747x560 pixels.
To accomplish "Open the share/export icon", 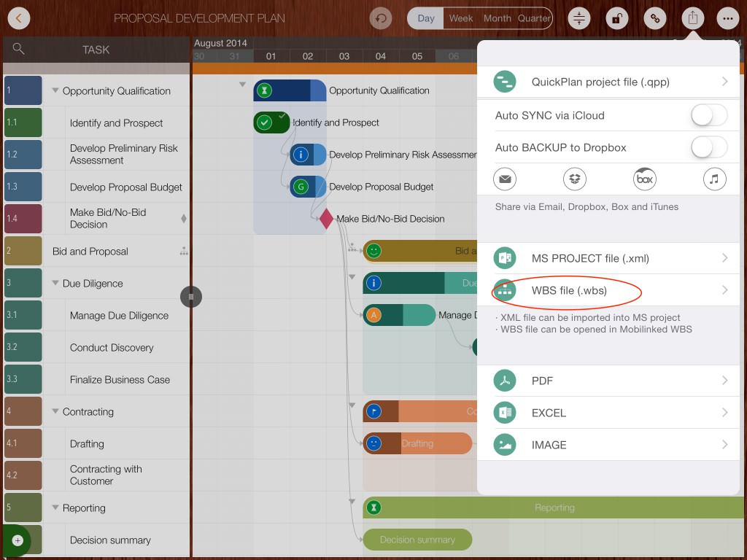I will pyautogui.click(x=691, y=18).
